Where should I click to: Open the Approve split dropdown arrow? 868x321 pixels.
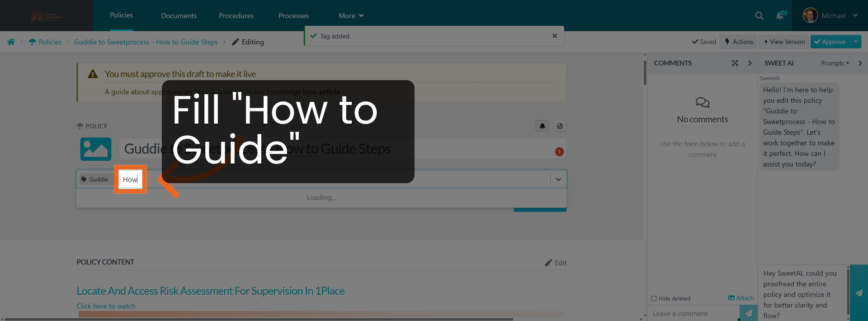[x=855, y=42]
